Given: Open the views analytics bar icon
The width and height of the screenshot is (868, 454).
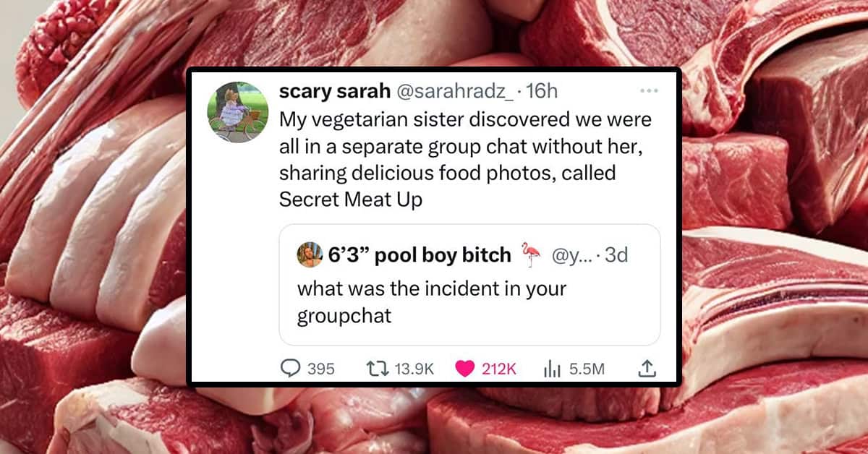Looking at the screenshot, I should [x=553, y=369].
